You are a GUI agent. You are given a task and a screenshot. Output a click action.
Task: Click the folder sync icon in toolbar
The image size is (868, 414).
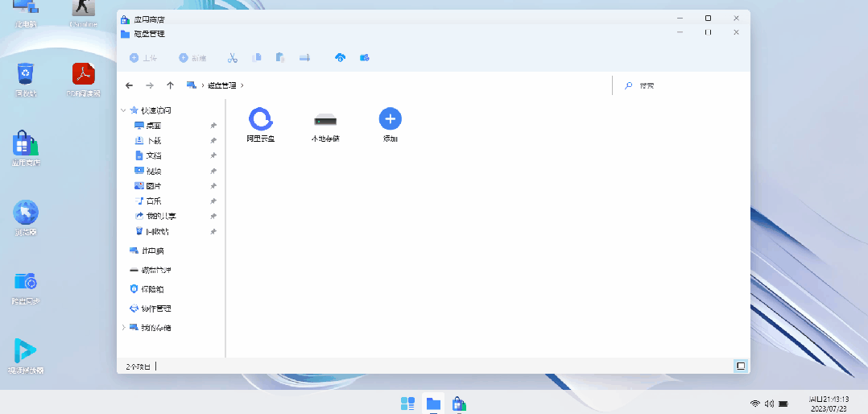(364, 57)
